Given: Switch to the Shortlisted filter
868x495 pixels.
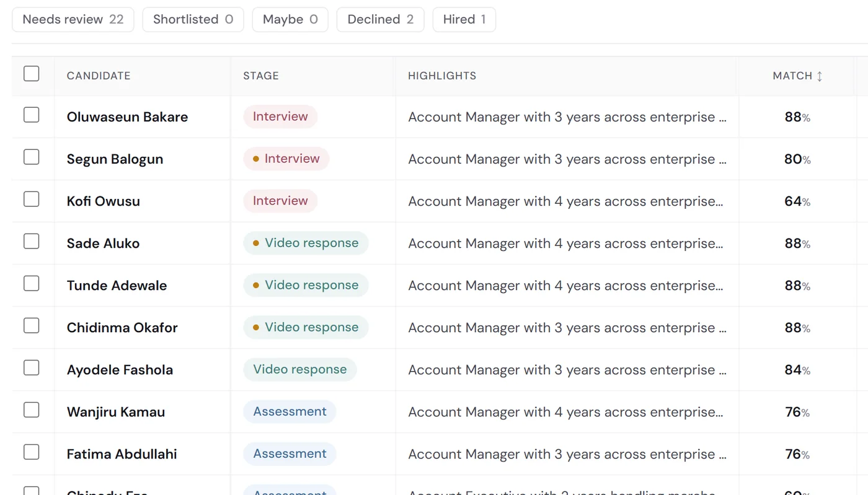Looking at the screenshot, I should [x=193, y=19].
